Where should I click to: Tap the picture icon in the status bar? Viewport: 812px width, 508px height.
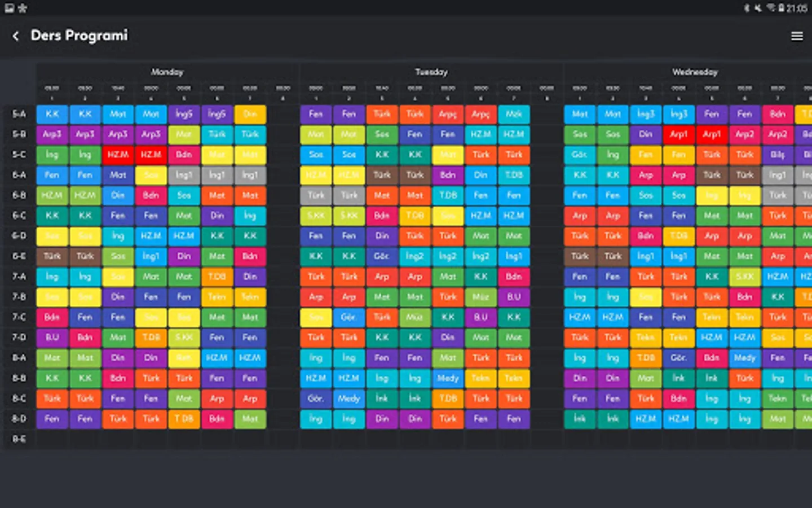(9, 8)
